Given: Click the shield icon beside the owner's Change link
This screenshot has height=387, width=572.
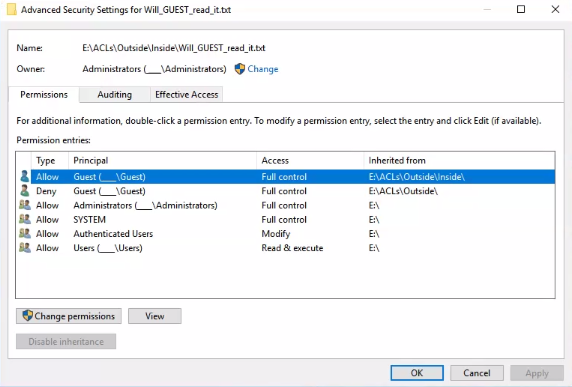Looking at the screenshot, I should point(240,69).
